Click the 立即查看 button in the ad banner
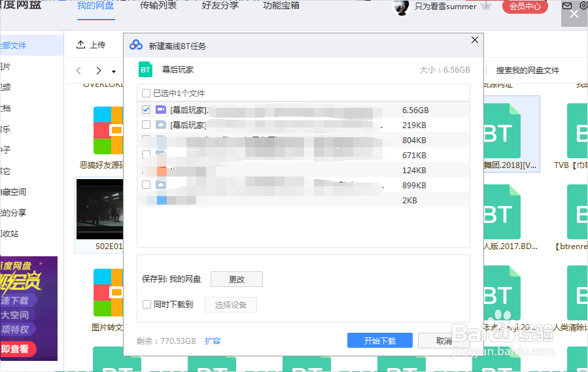 tap(18, 349)
